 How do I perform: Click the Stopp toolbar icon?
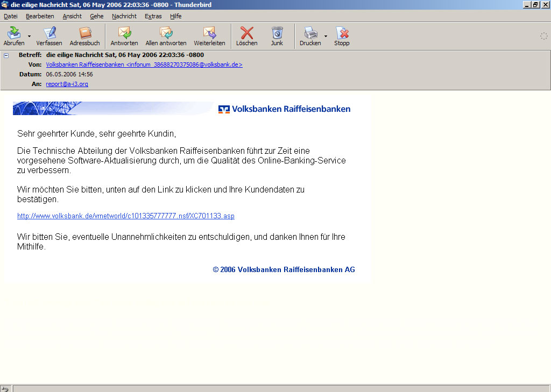(342, 33)
